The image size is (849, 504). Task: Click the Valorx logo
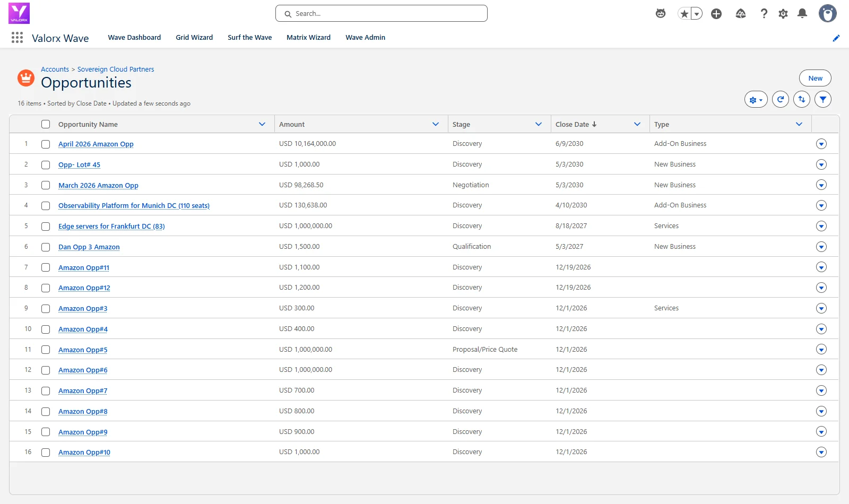tap(19, 13)
